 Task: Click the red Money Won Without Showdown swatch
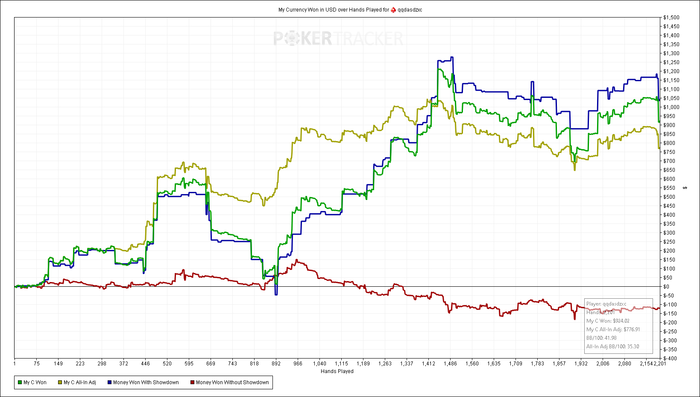tap(192, 382)
